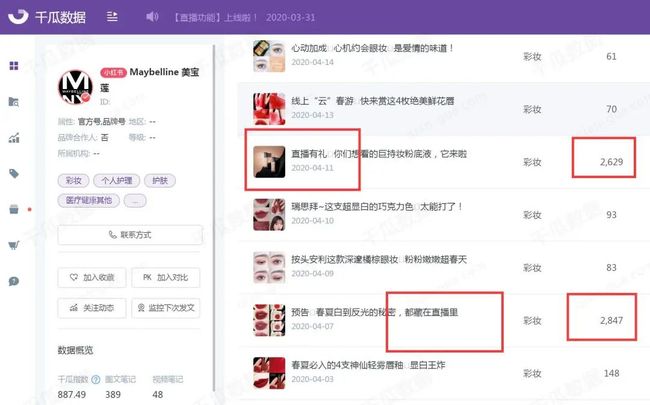Open the trend chart sidebar icon
Screen dimensions: 650x405
tap(14, 138)
